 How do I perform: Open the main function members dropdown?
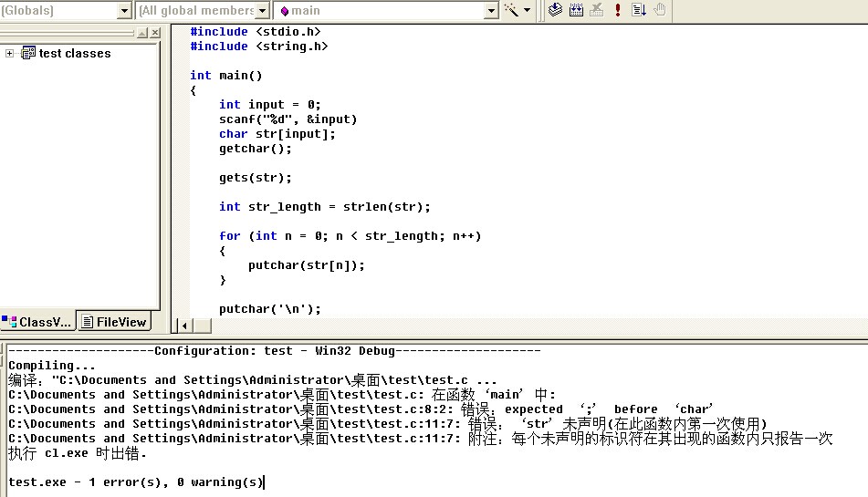click(490, 11)
